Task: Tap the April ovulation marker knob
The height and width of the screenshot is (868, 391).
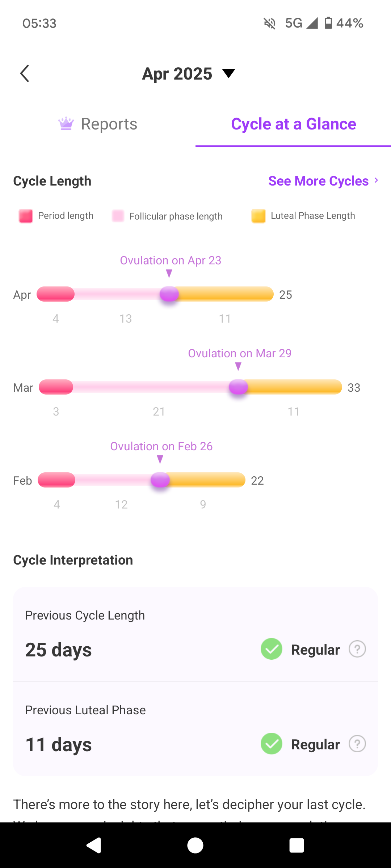Action: (x=169, y=294)
